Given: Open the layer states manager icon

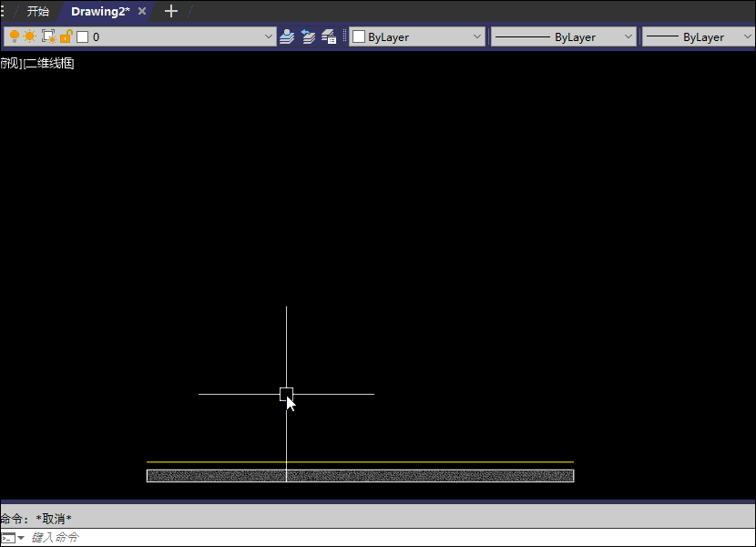Looking at the screenshot, I should pyautogui.click(x=329, y=36).
